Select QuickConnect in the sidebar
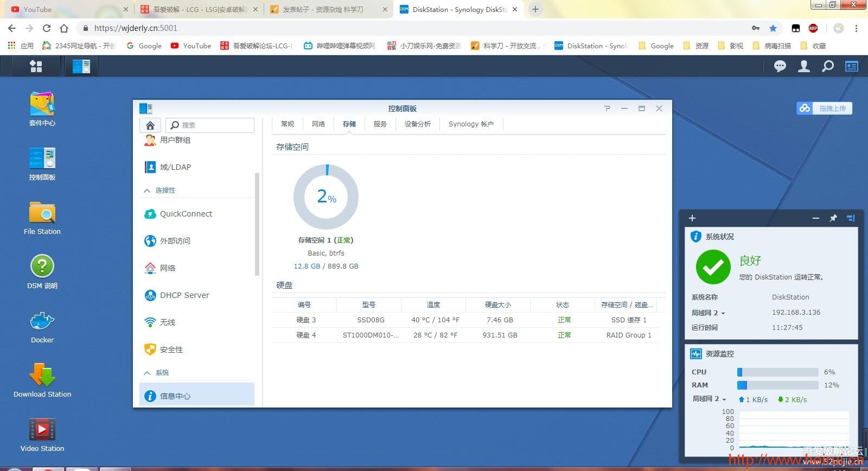This screenshot has height=471, width=868. (186, 214)
